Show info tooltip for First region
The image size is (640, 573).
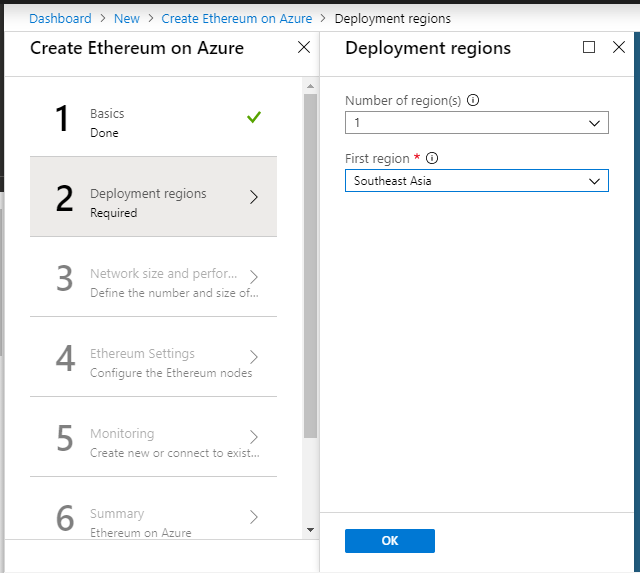432,158
